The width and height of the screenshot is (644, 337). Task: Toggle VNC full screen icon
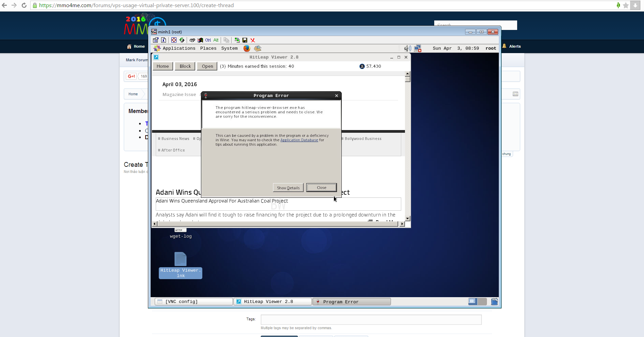pos(174,40)
